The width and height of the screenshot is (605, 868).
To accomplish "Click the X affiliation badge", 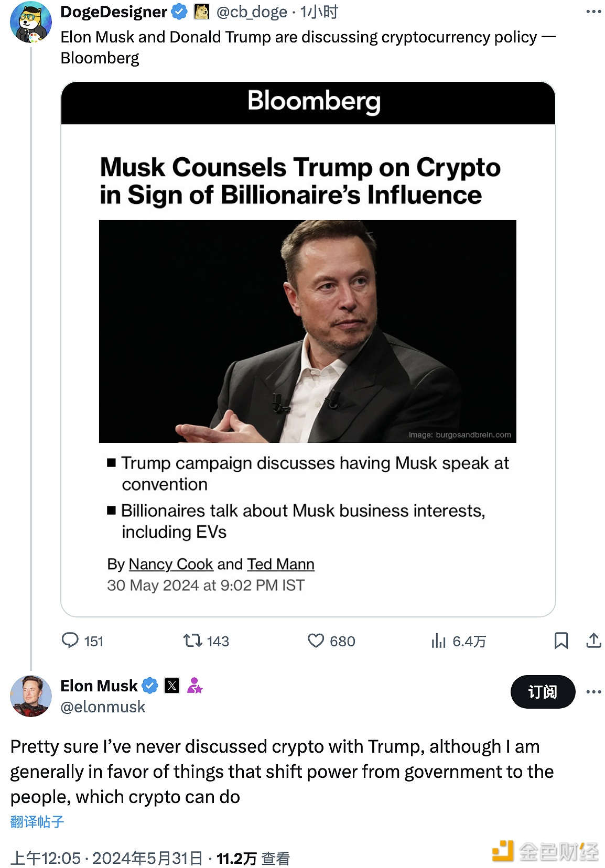I will tap(172, 686).
